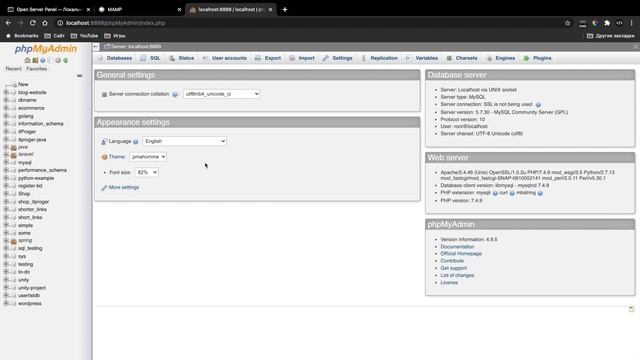Screen dimensions: 640x360
Task: Click the browser back arrow
Action: (x=9, y=23)
